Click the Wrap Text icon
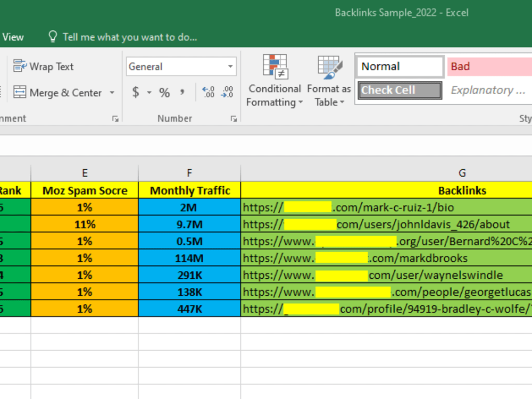 coord(20,66)
